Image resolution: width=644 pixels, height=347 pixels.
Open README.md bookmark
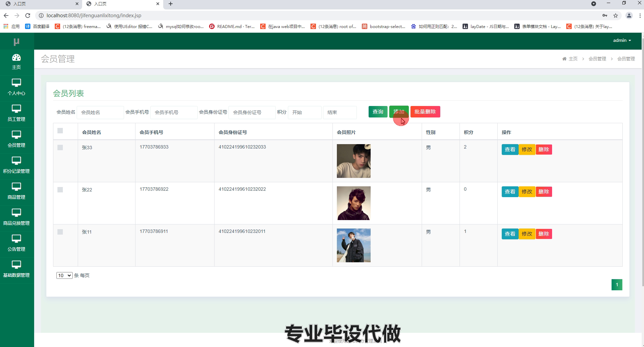[x=232, y=26]
